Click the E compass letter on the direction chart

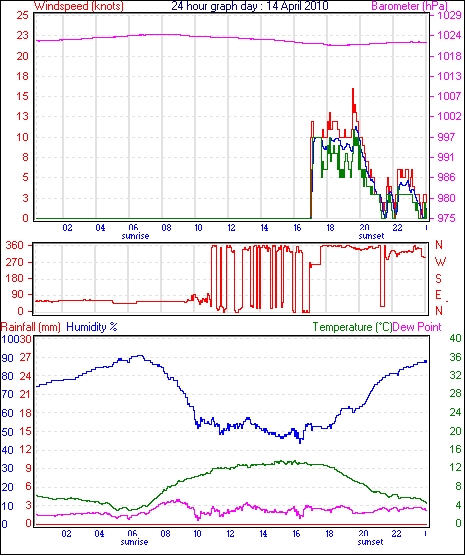tap(438, 295)
